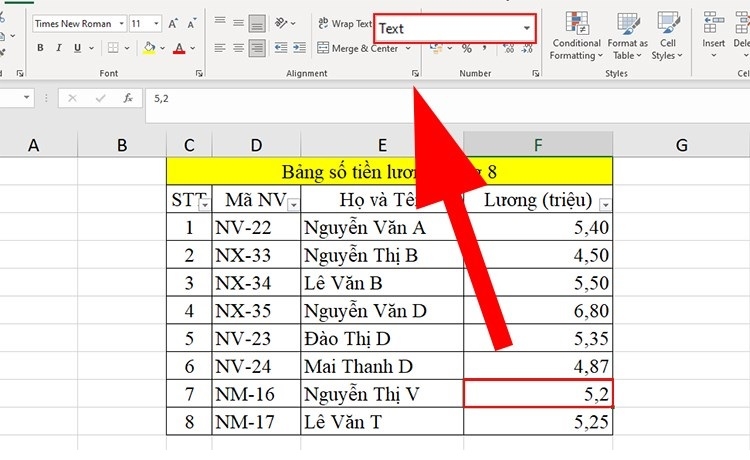Open Clipboard pane dialog launcher
750x460 pixels.
pos(20,74)
